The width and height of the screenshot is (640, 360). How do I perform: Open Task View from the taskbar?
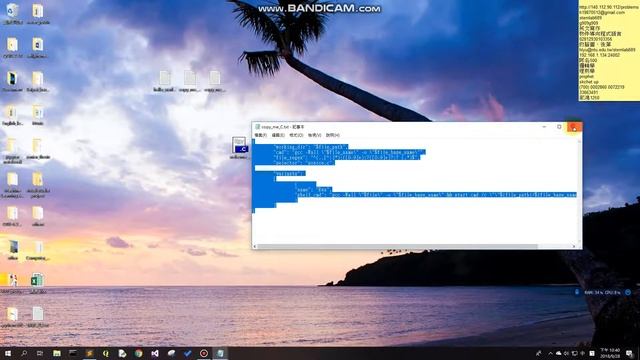coord(40,353)
